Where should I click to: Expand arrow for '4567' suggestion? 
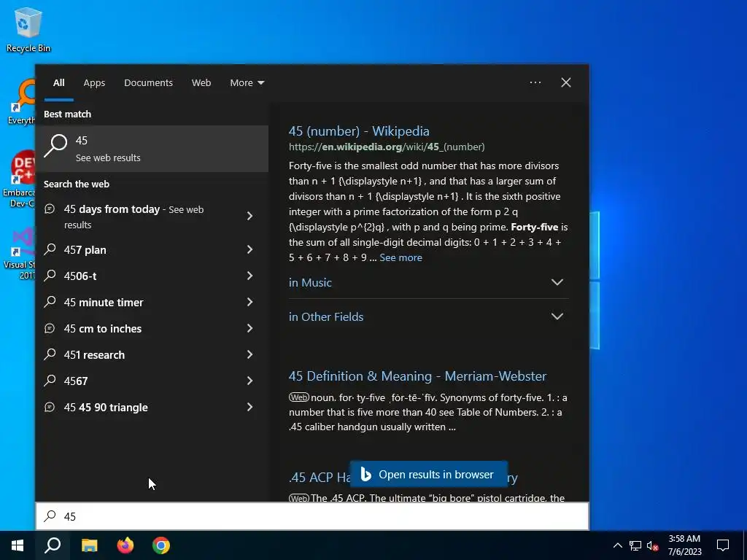pyautogui.click(x=249, y=381)
